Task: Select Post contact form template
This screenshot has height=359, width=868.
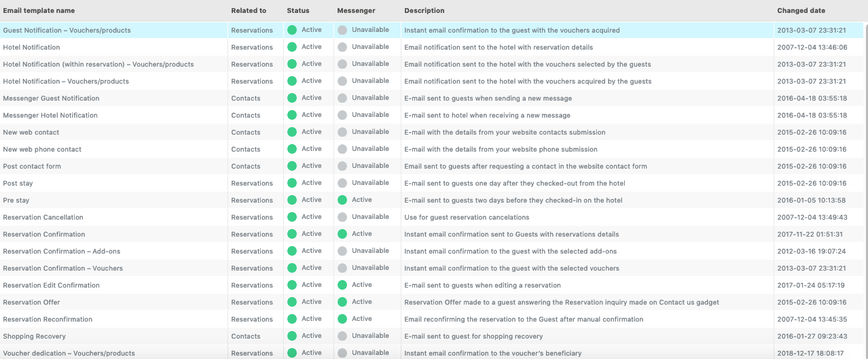Action: pos(32,166)
